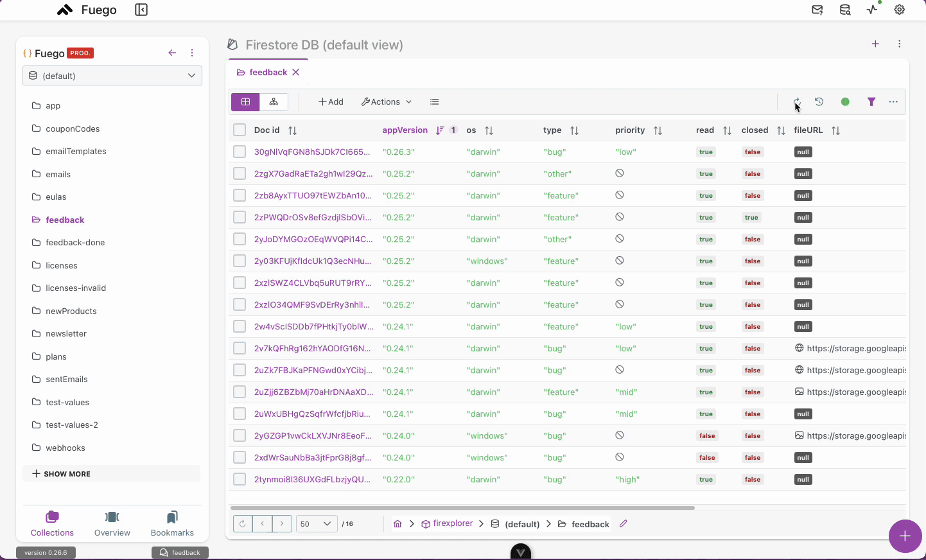Sort by fileURL column
Screen dimensions: 926x560
click(835, 130)
